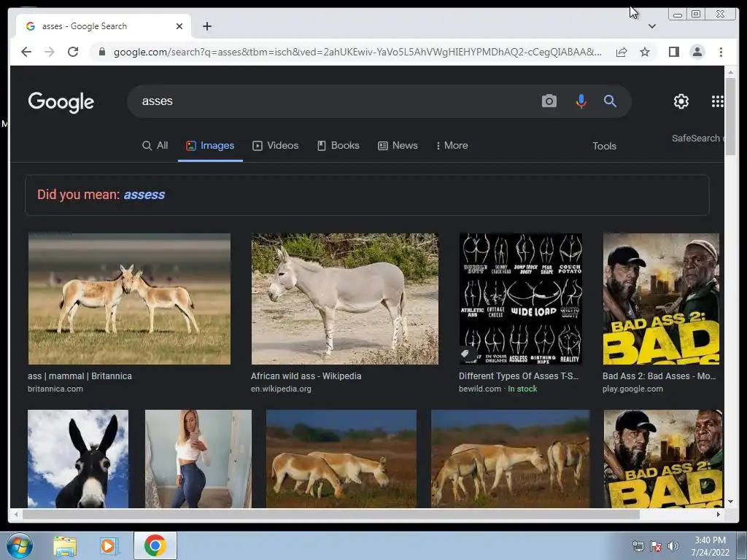Click the browser forward arrow
The width and height of the screenshot is (747, 560).
point(50,52)
